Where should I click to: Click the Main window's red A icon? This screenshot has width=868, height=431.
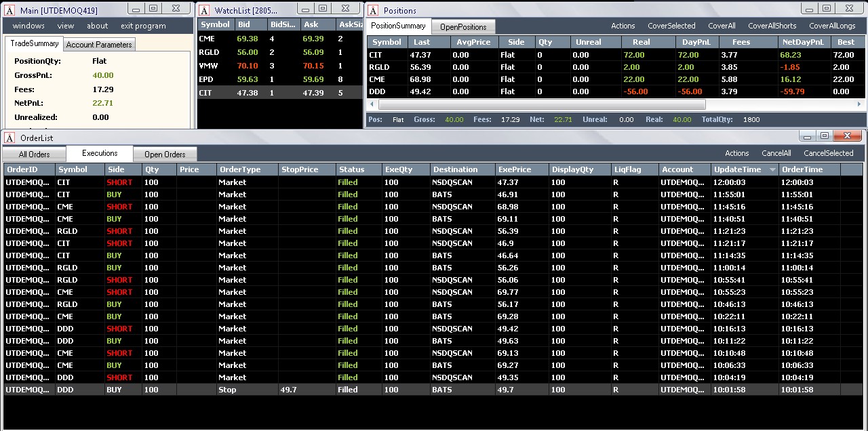point(9,11)
